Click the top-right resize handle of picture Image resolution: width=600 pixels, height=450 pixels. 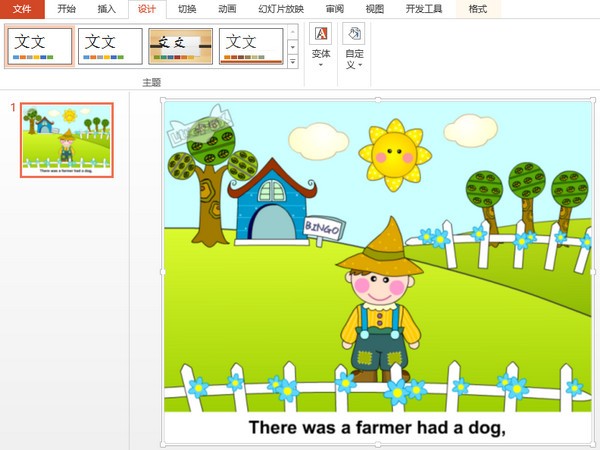point(594,99)
